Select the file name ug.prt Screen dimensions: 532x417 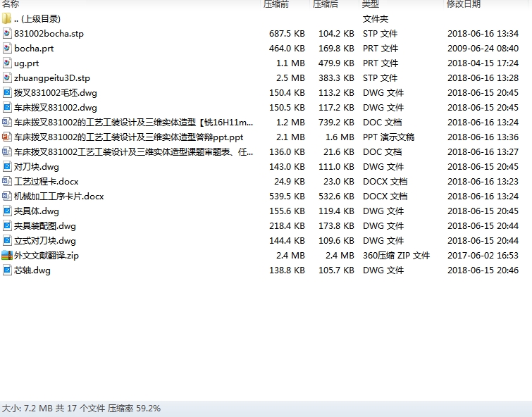click(x=27, y=63)
